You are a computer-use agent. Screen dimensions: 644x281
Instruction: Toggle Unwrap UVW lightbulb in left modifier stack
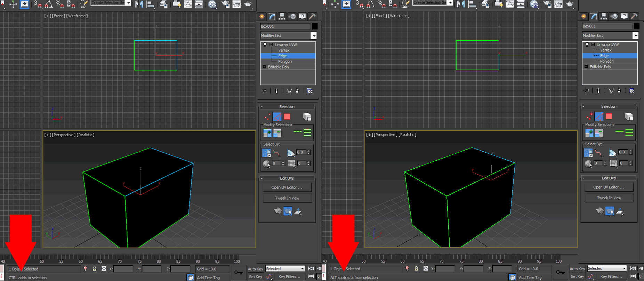[x=265, y=45]
